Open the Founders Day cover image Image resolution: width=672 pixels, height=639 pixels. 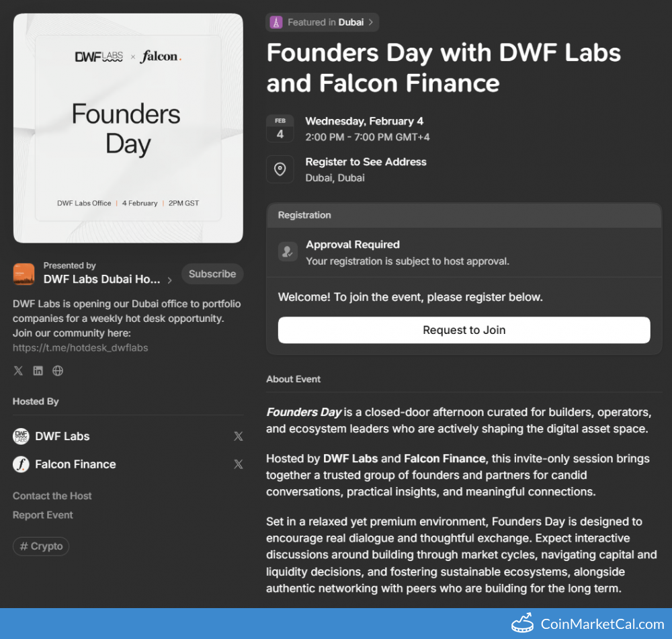pos(128,128)
